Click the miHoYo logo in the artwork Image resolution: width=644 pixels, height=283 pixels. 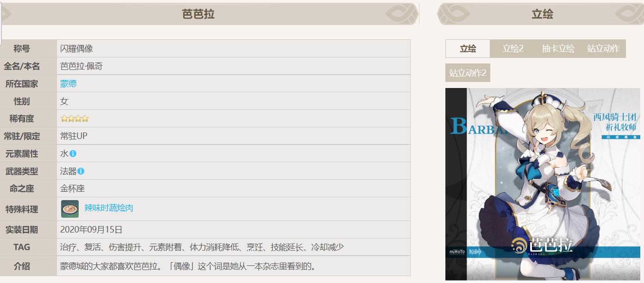[457, 252]
